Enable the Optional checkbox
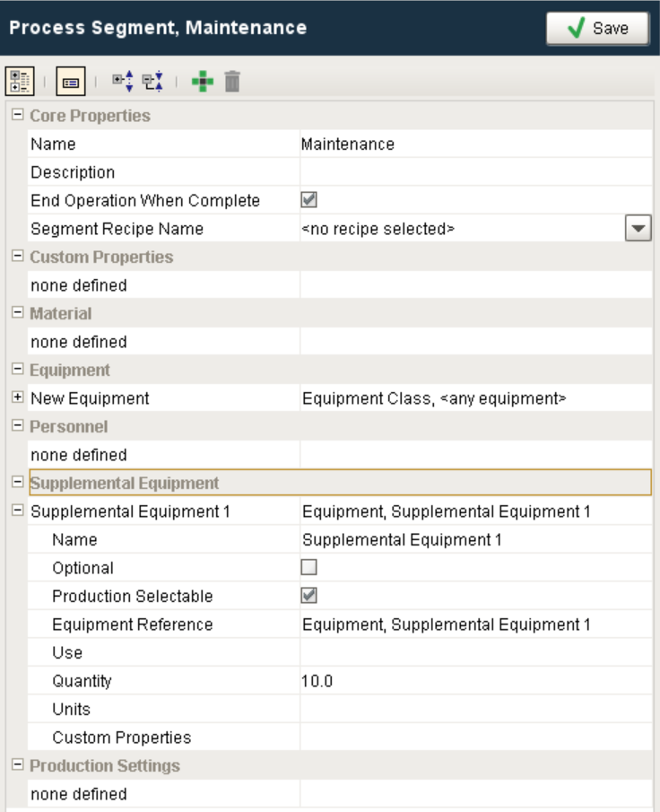Viewport: 660px width, 812px height. click(309, 567)
